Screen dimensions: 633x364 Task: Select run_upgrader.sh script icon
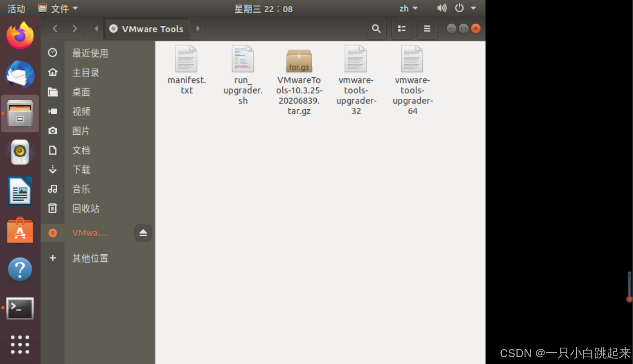point(243,58)
